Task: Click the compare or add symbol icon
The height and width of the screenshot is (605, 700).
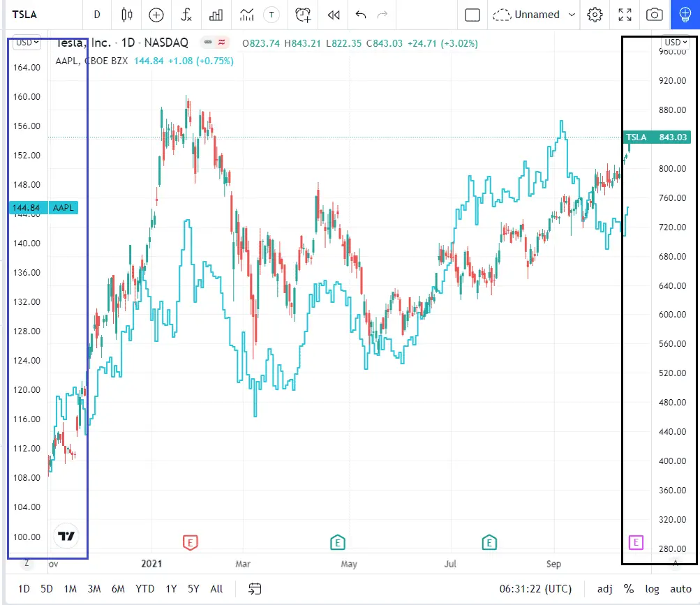Action: point(156,15)
